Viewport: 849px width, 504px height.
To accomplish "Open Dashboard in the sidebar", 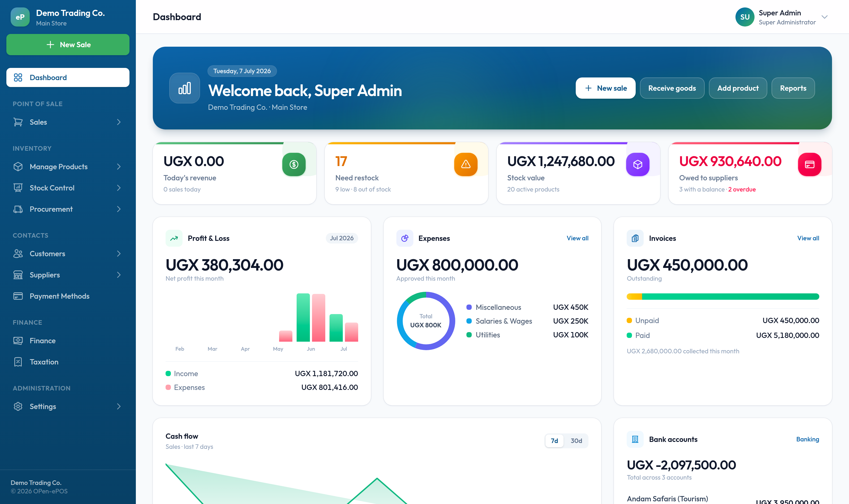I will (x=68, y=77).
